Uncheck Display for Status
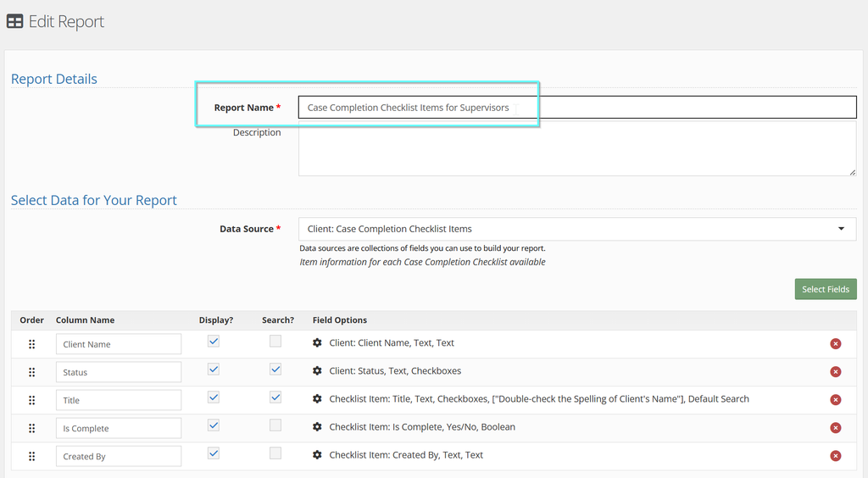Viewport: 868px width, 478px height. tap(213, 369)
